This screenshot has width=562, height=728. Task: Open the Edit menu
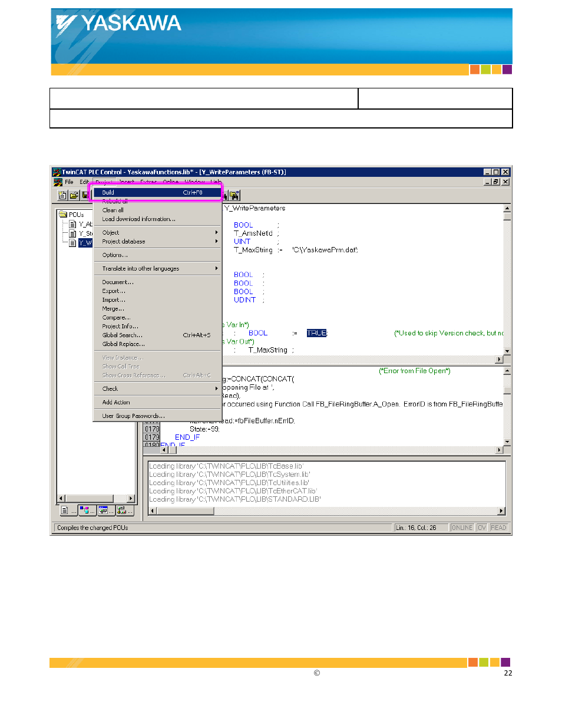coord(84,182)
